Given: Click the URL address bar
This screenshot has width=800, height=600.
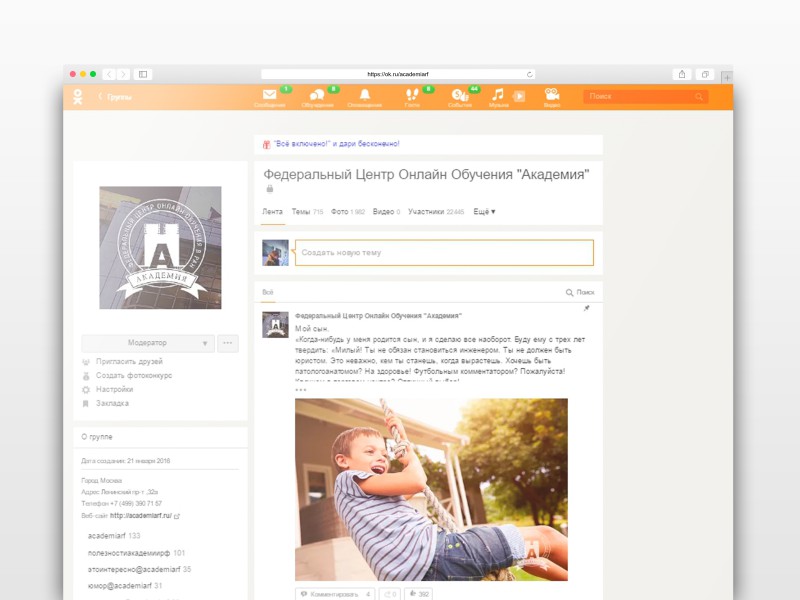Looking at the screenshot, I should point(398,74).
